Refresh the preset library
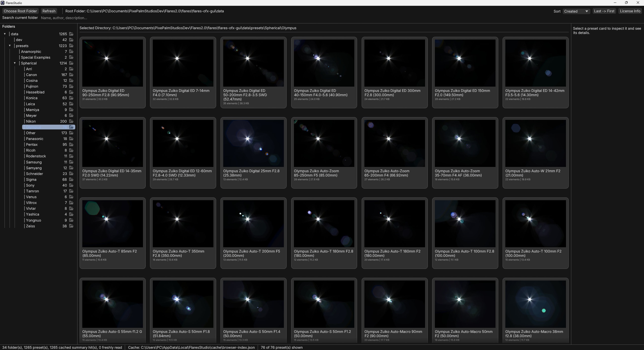 click(49, 11)
